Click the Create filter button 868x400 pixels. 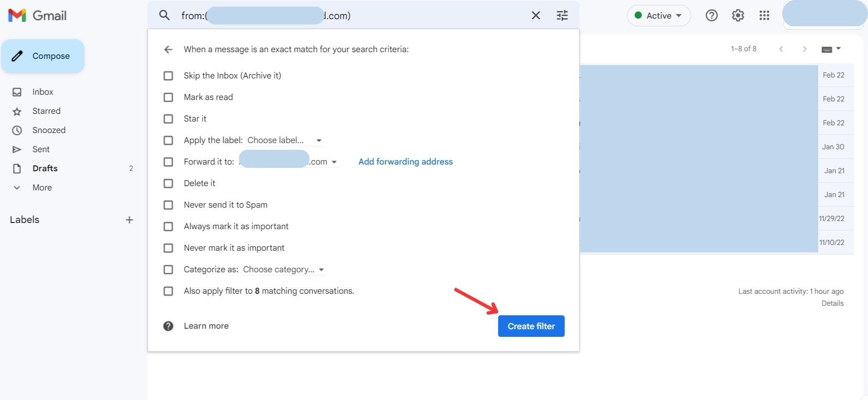pyautogui.click(x=531, y=326)
